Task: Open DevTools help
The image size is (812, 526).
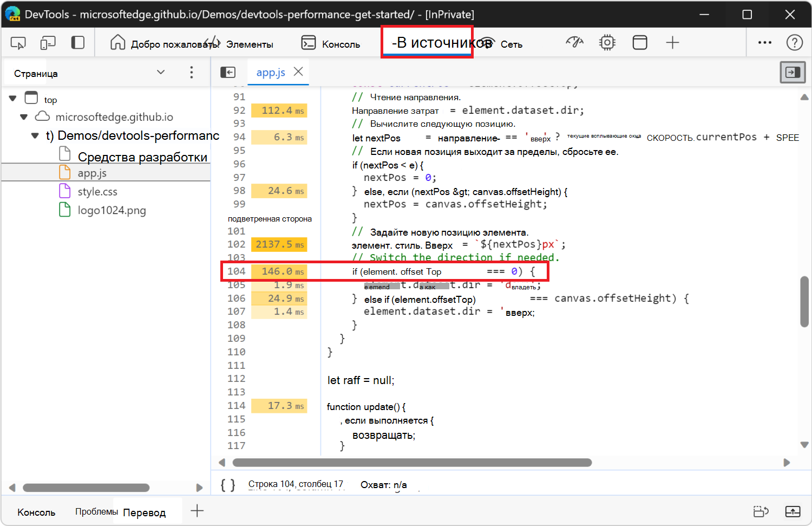Action: tap(794, 42)
